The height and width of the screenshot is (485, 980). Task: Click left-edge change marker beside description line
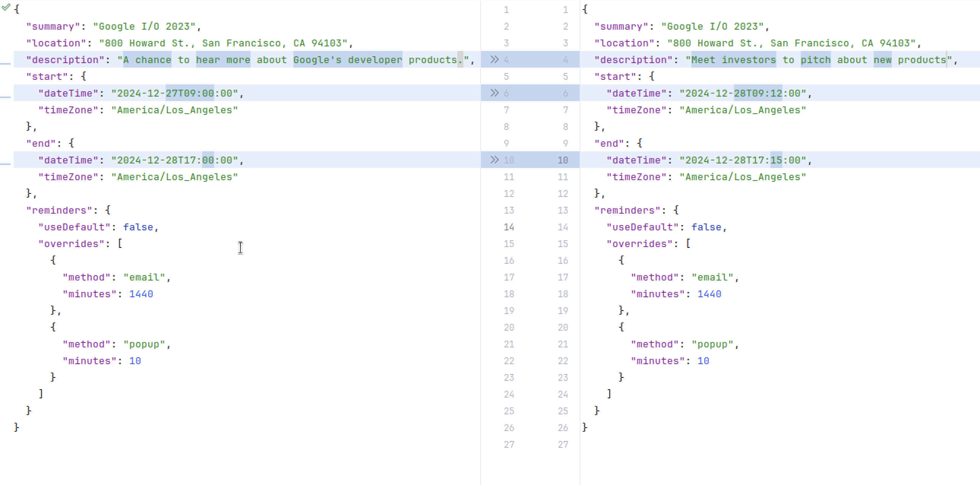[x=5, y=63]
